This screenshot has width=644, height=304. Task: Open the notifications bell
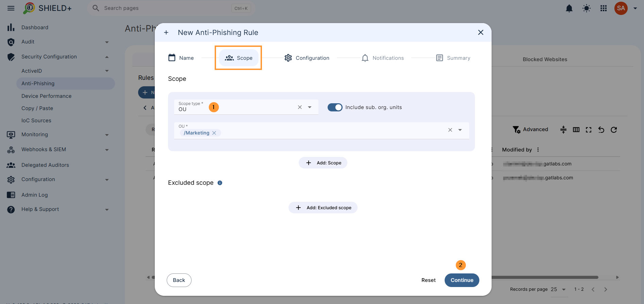point(569,8)
